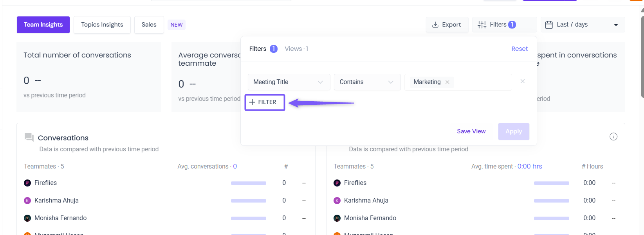Click Save View in filter panel
The image size is (644, 235).
(471, 131)
